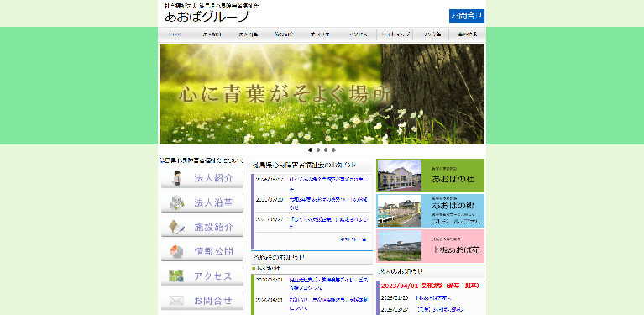Viewport: 644px width, 315px height.
Task: Open サイトマップ in the navigation bar
Action: [395, 35]
